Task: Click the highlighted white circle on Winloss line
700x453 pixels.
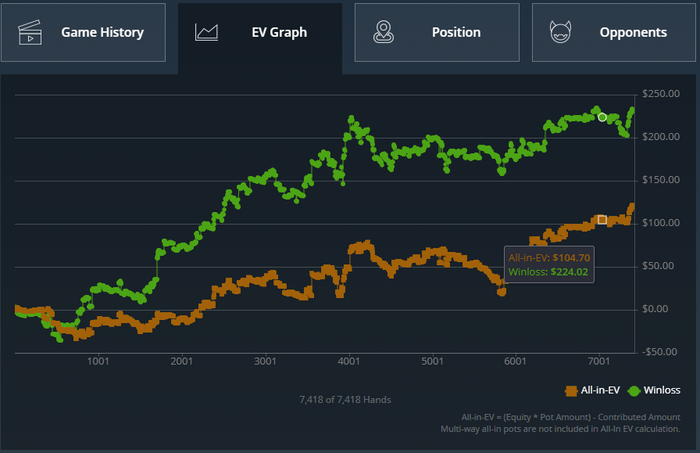Action: 602,117
